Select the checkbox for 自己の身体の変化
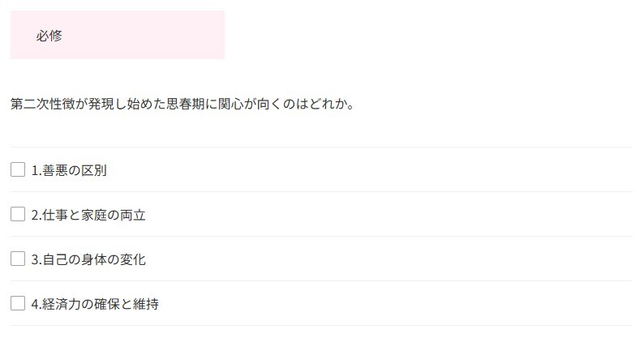This screenshot has width=644, height=338. pos(18,259)
